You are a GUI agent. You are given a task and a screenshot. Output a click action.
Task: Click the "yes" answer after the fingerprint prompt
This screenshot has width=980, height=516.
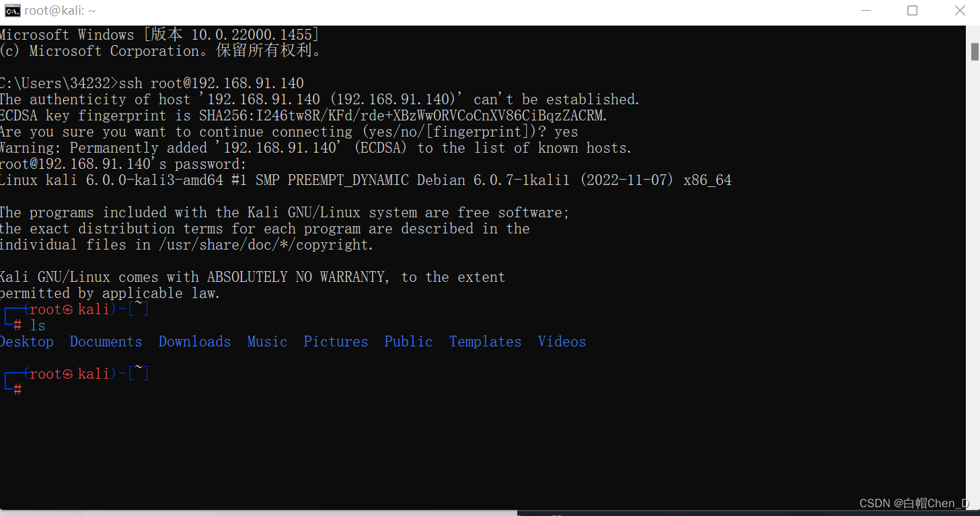[x=566, y=132]
